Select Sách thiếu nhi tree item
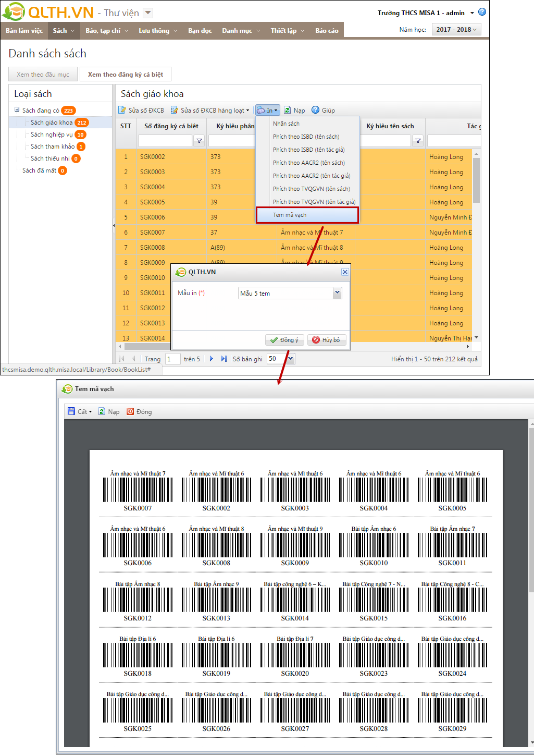The image size is (534, 756). click(x=50, y=158)
